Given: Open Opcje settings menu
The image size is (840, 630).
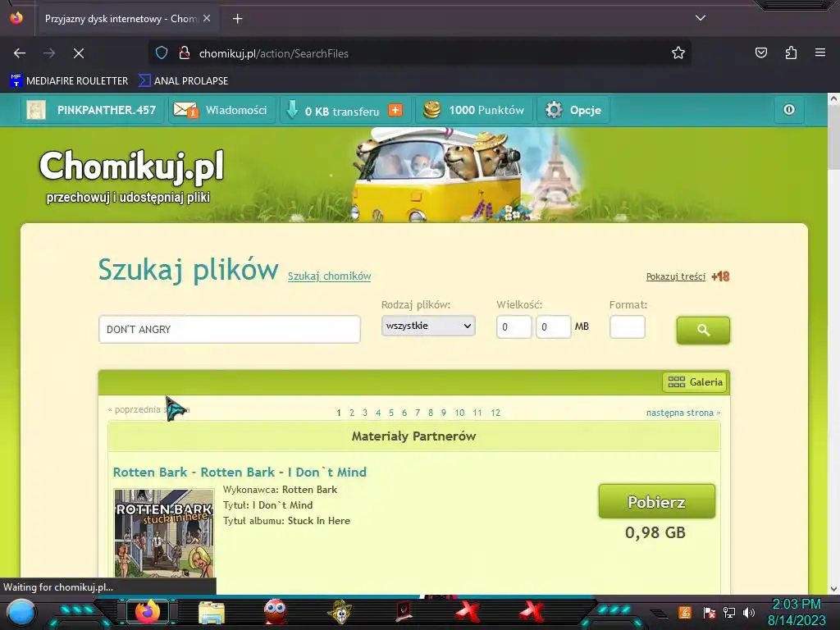Looking at the screenshot, I should click(573, 110).
